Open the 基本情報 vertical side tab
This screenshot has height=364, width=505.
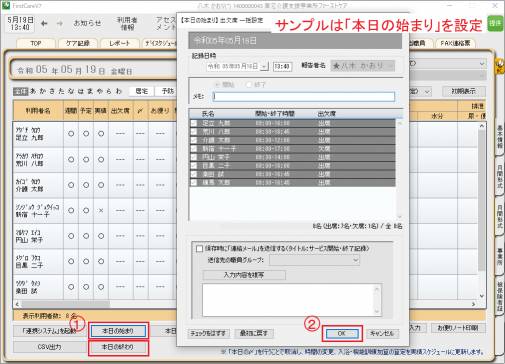point(500,137)
